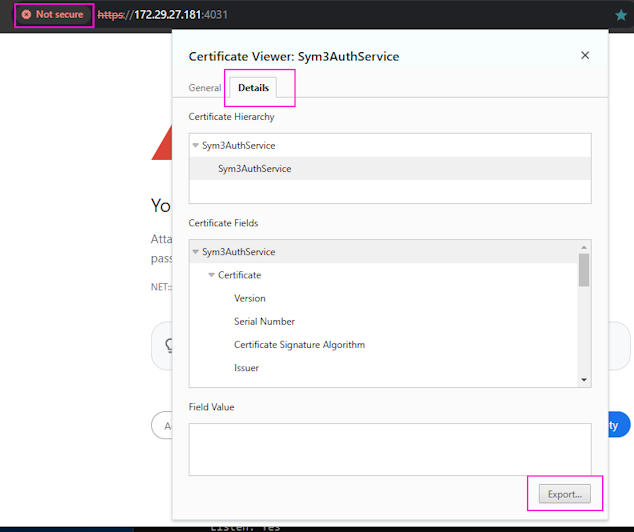The width and height of the screenshot is (634, 532).
Task: Click the Certificate Fields scrollbar thumb
Action: coord(584,270)
